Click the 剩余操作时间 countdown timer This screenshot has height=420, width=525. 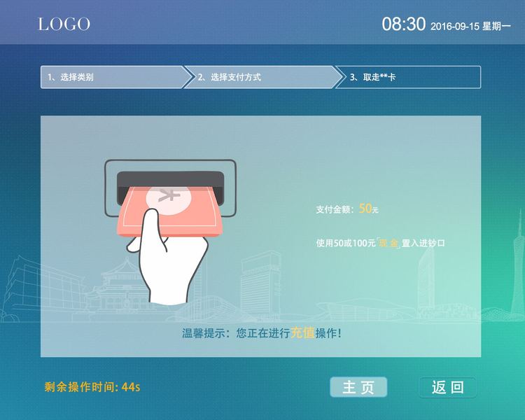[x=92, y=387]
